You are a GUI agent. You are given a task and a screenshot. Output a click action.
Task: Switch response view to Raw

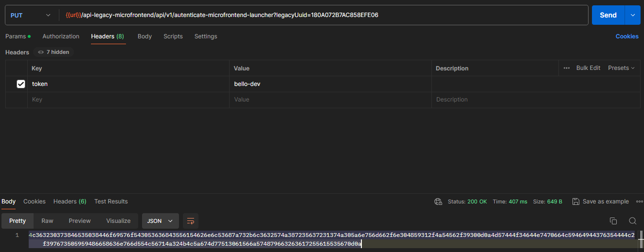click(47, 221)
